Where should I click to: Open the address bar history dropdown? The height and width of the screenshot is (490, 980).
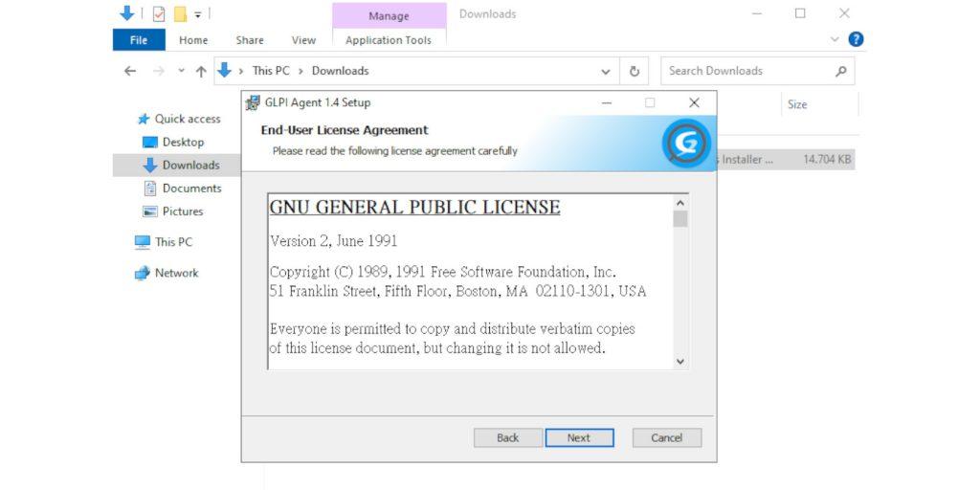click(x=606, y=71)
